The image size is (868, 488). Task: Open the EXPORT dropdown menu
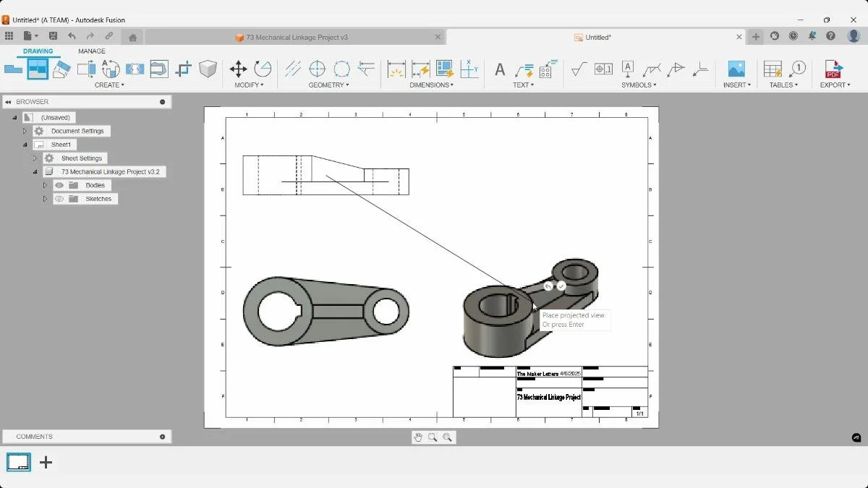pos(835,85)
